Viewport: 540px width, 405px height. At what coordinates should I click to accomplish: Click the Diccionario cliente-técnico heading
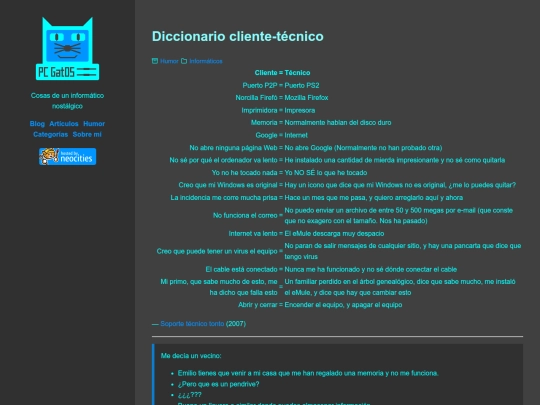tap(238, 37)
